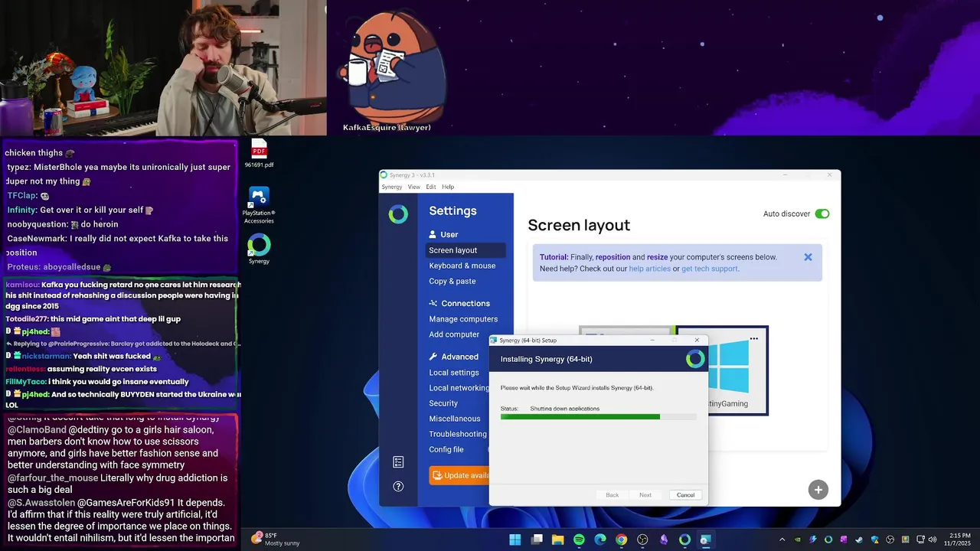Open Troubleshooting settings
The image size is (980, 551).
458,434
